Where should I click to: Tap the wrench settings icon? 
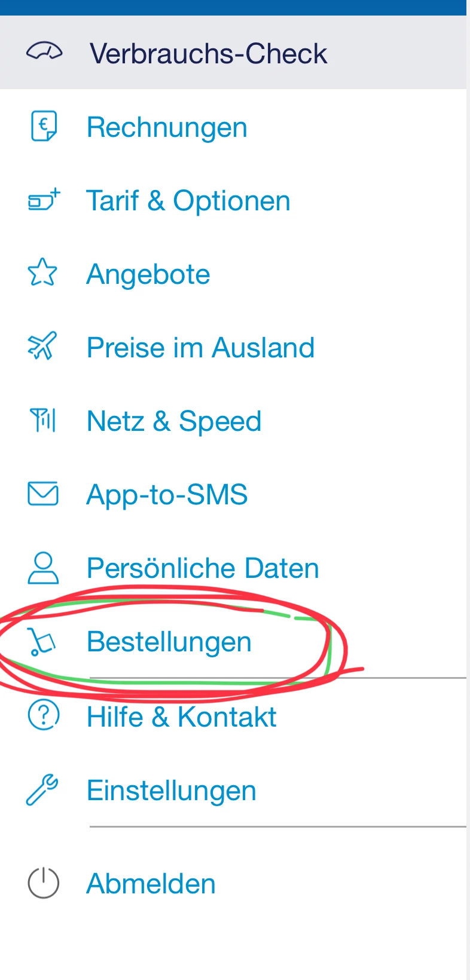(x=42, y=790)
